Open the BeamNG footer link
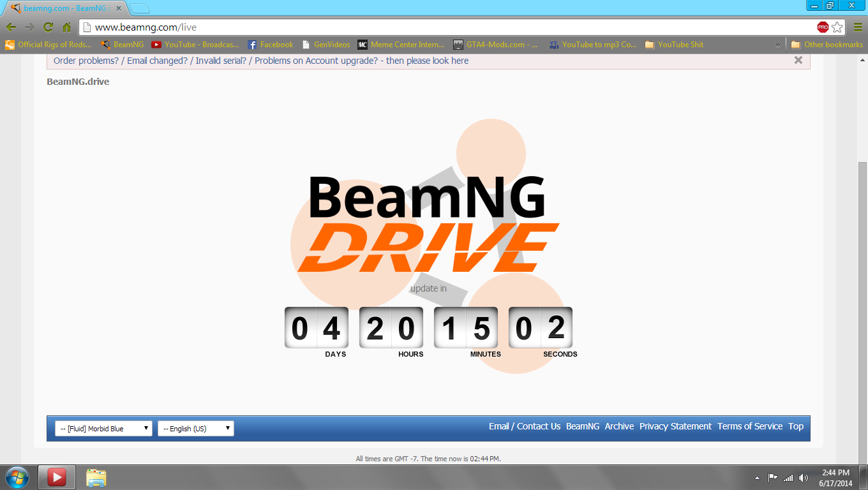 coord(583,426)
